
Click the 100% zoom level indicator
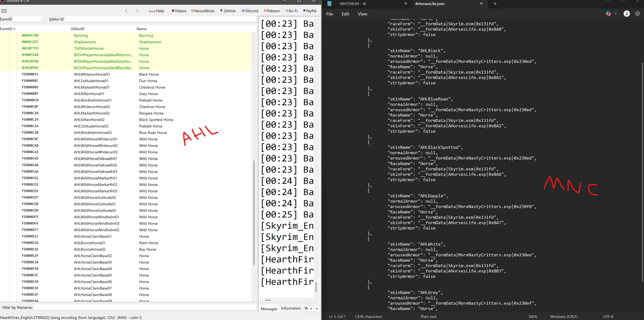[x=533, y=317]
